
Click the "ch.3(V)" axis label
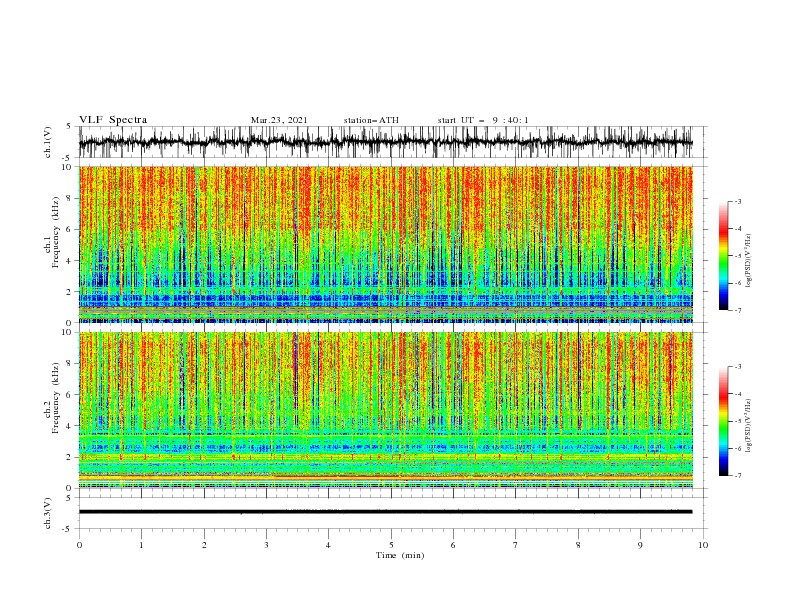pyautogui.click(x=48, y=513)
